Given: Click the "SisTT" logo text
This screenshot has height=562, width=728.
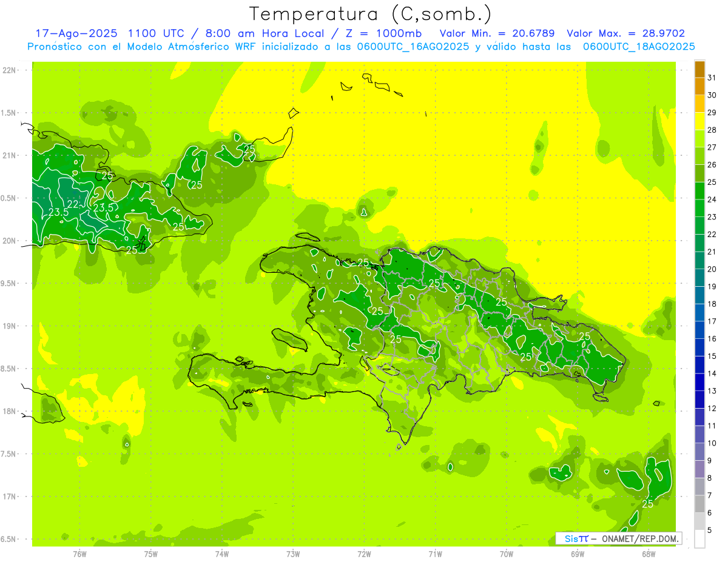Looking at the screenshot, I should click(x=576, y=538).
